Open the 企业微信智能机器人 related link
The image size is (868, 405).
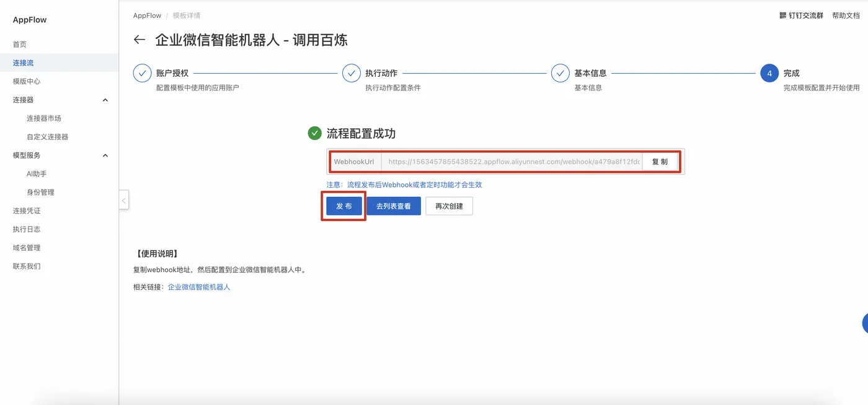(x=199, y=287)
